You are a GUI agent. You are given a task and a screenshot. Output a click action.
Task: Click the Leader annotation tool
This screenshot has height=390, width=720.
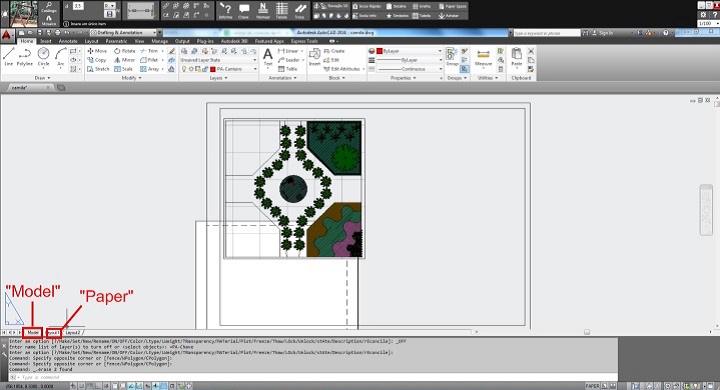289,60
